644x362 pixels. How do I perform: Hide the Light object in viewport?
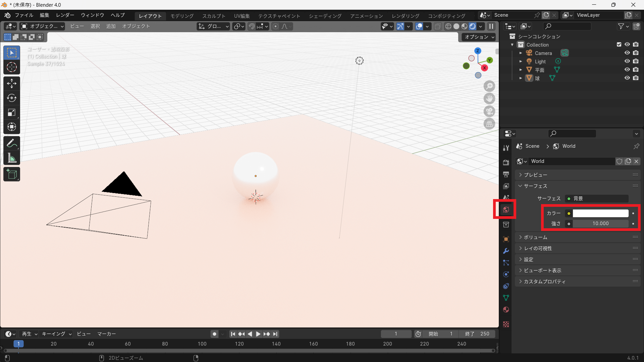627,61
